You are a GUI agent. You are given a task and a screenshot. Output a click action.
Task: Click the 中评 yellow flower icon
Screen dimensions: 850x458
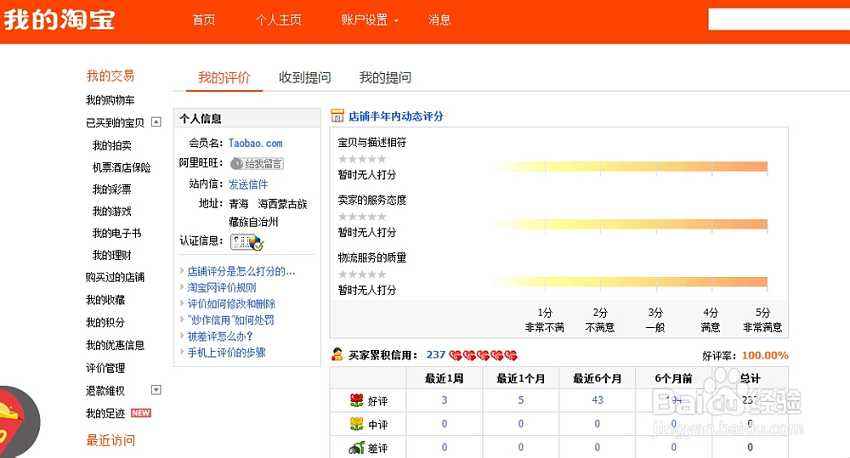click(356, 424)
